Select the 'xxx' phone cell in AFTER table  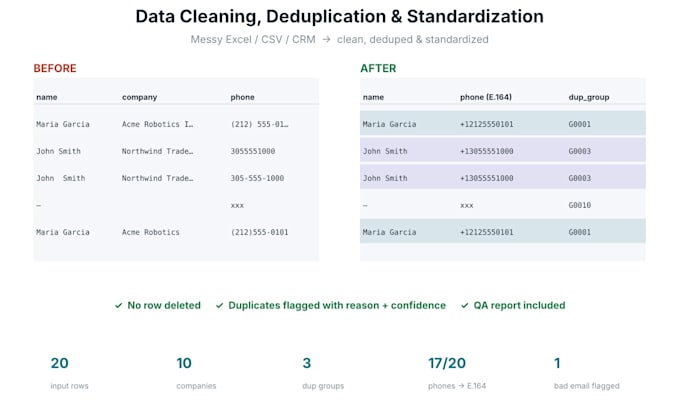(x=467, y=206)
